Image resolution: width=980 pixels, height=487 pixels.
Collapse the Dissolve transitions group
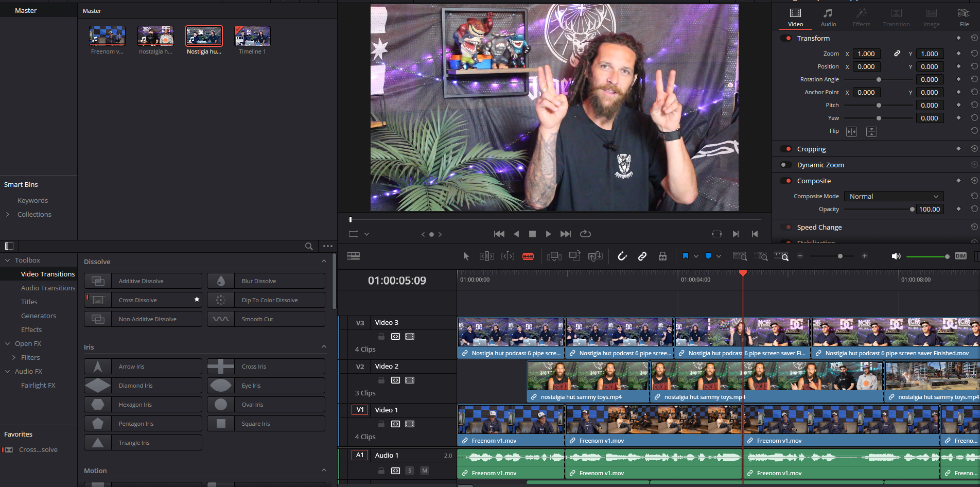coord(324,262)
